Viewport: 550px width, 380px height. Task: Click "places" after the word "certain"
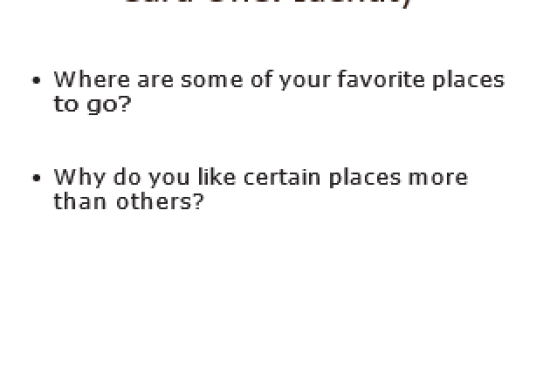(x=365, y=178)
